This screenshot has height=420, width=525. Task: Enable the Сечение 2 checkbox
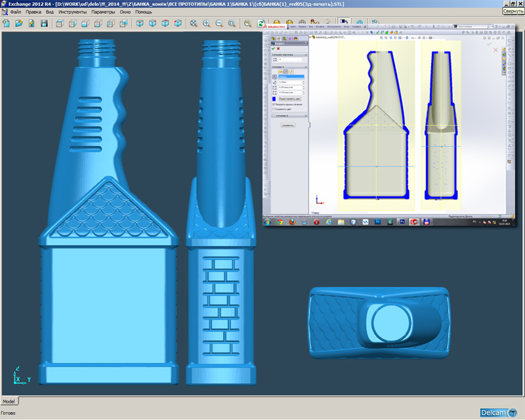(x=274, y=116)
